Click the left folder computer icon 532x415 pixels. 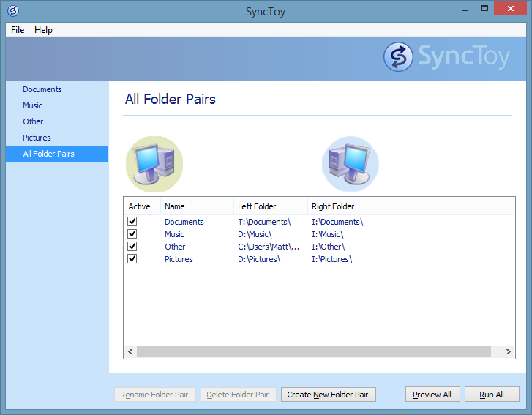154,164
